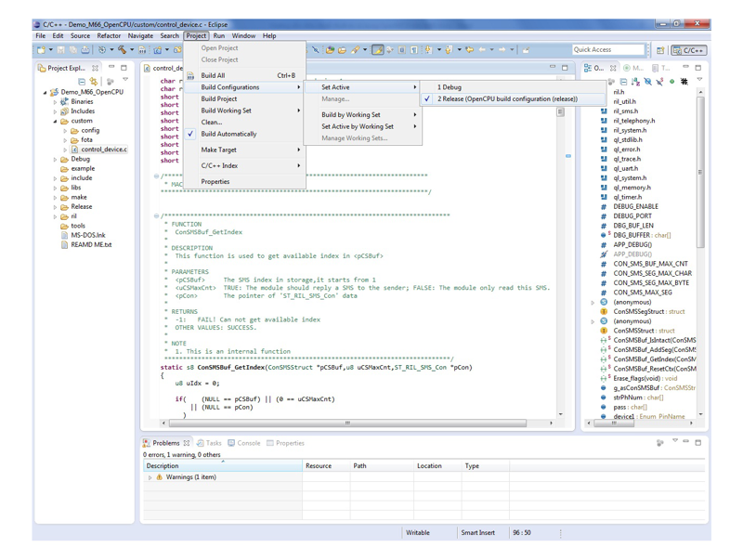The image size is (743, 560).
Task: Click into the Quick Access field
Action: (x=609, y=50)
